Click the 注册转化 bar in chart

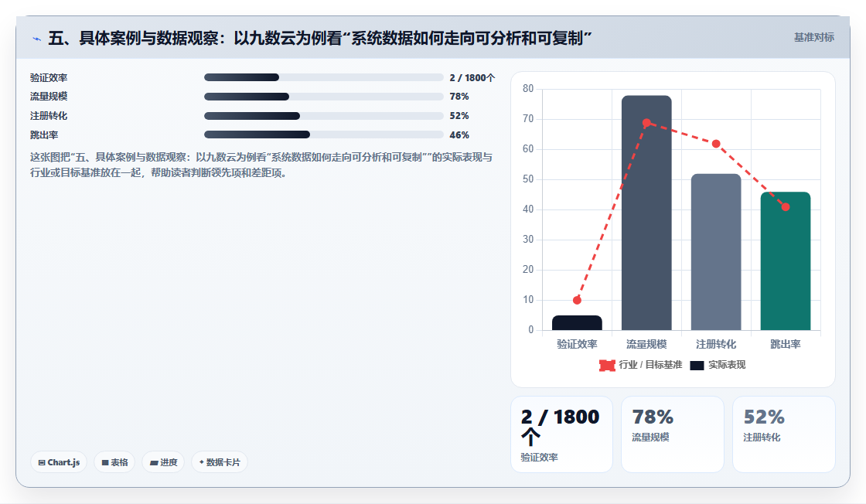coord(716,252)
